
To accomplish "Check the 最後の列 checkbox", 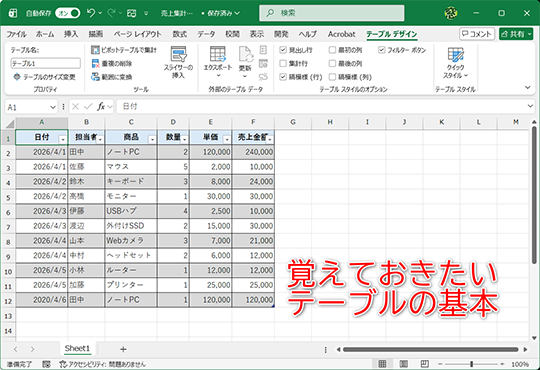I will [x=332, y=63].
